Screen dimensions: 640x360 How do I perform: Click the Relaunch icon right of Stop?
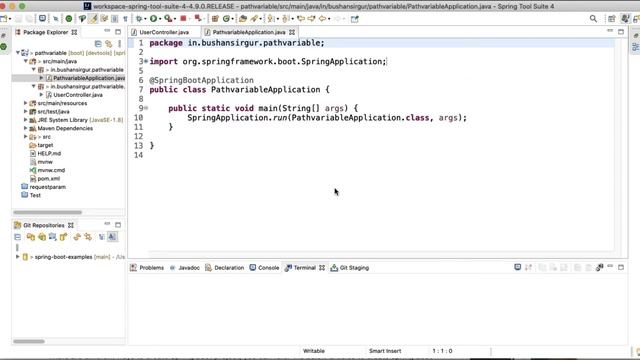(x=198, y=19)
